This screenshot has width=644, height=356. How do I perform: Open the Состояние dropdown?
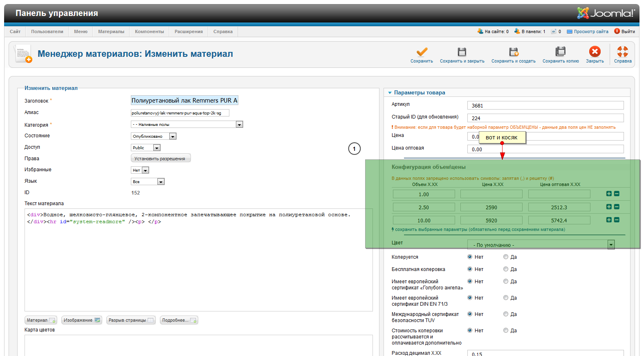point(173,137)
